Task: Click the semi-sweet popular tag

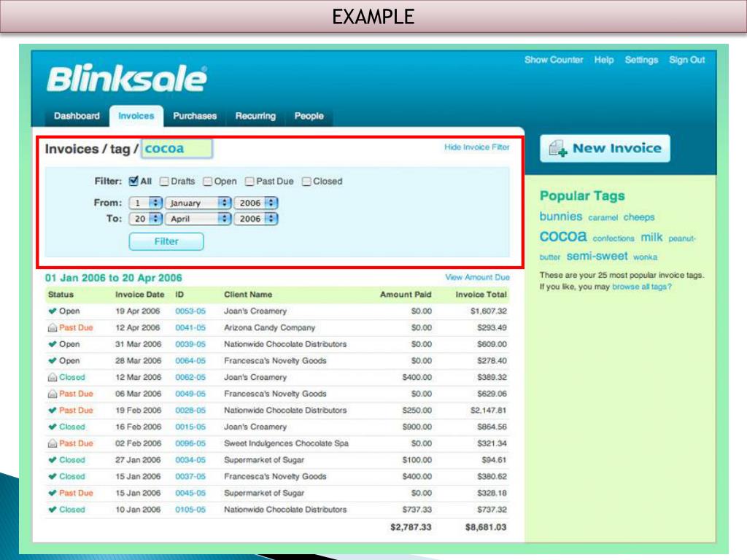Action: tap(597, 256)
